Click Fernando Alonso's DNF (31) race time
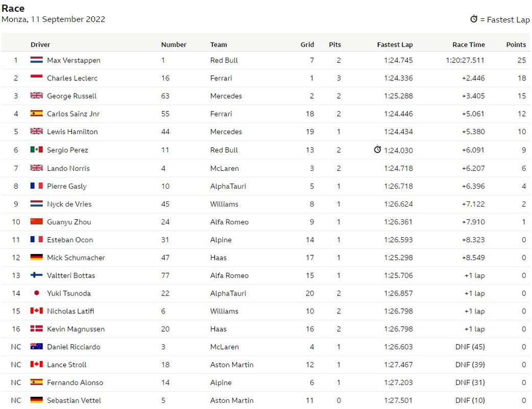This screenshot has width=532, height=409. coord(470,382)
